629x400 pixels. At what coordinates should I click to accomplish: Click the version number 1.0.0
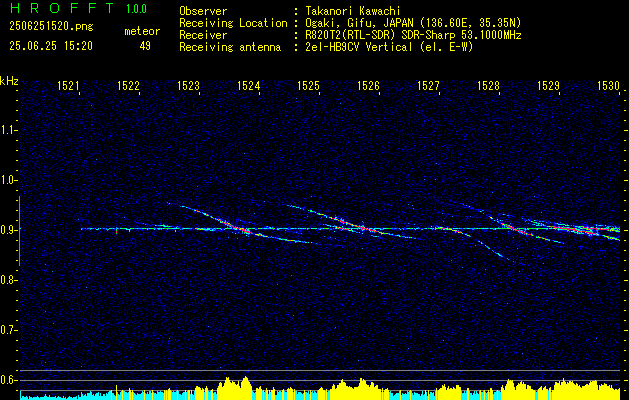(x=136, y=8)
